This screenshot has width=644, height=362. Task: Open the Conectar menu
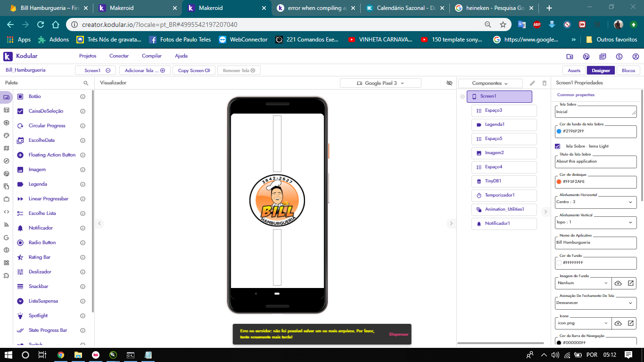[x=119, y=56]
